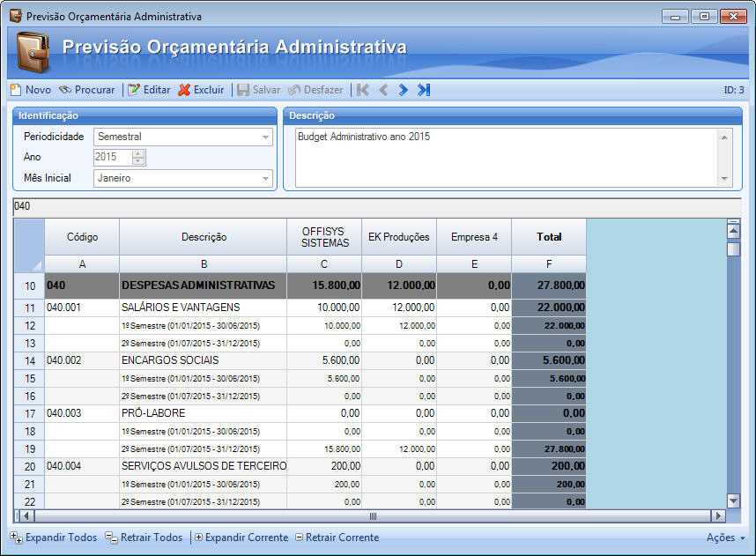
Task: Click Expandir Todos button
Action: (x=54, y=537)
